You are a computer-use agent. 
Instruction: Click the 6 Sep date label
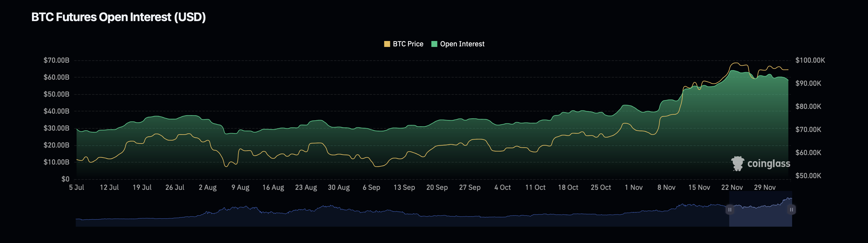371,188
